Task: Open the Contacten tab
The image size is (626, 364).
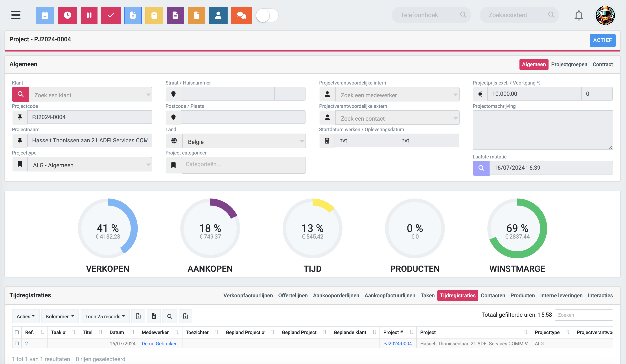Action: [x=493, y=296]
